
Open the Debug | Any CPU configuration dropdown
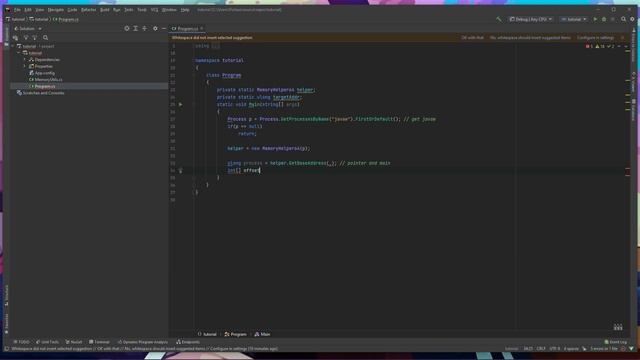tap(531, 19)
